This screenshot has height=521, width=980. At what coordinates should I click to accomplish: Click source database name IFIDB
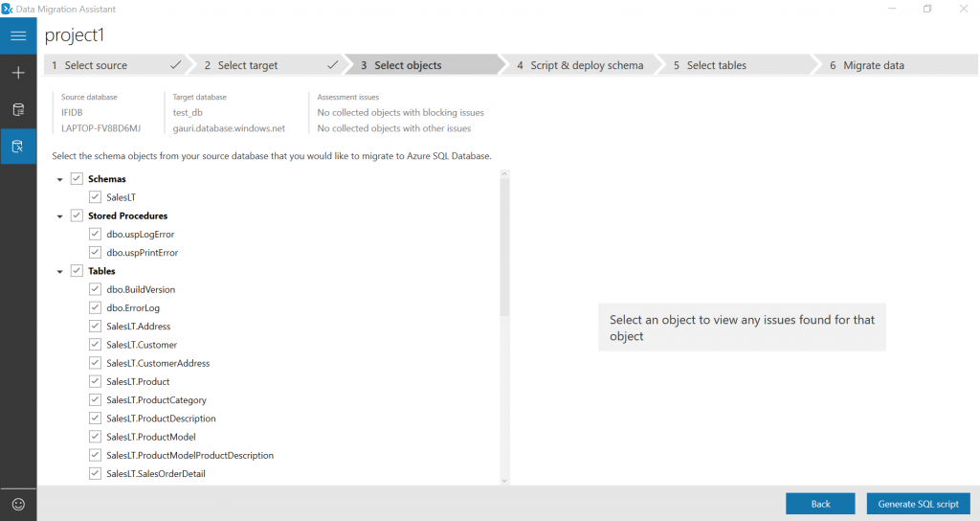pos(72,113)
